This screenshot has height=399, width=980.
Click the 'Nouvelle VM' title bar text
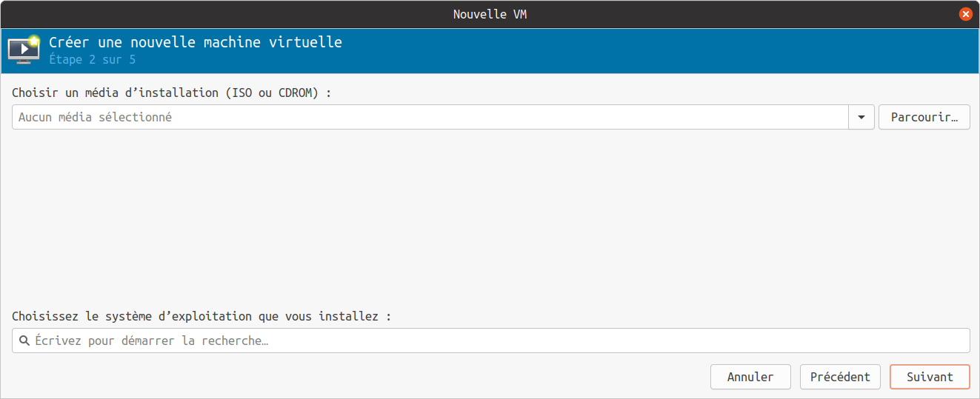tap(490, 14)
